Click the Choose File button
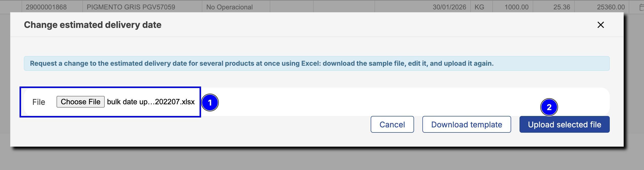The width and height of the screenshot is (644, 170). [80, 102]
